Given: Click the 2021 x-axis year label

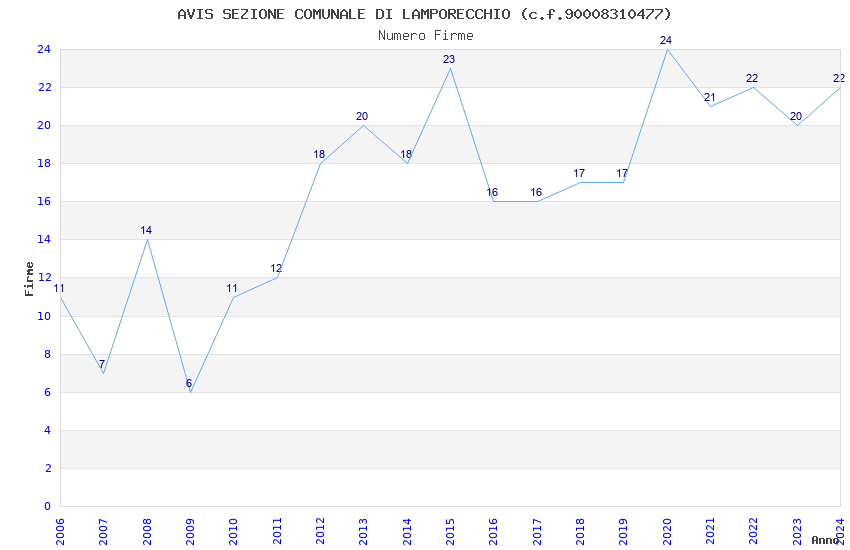Looking at the screenshot, I should [x=711, y=532].
